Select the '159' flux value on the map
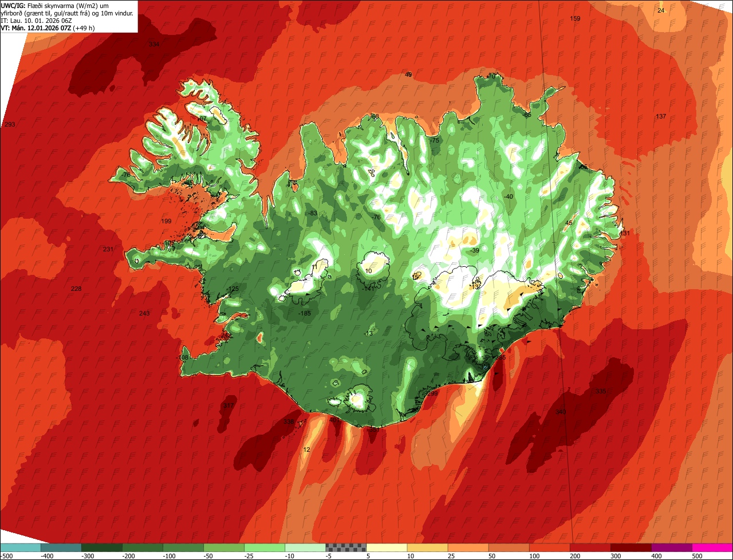Image resolution: width=733 pixels, height=560 pixels. click(576, 19)
